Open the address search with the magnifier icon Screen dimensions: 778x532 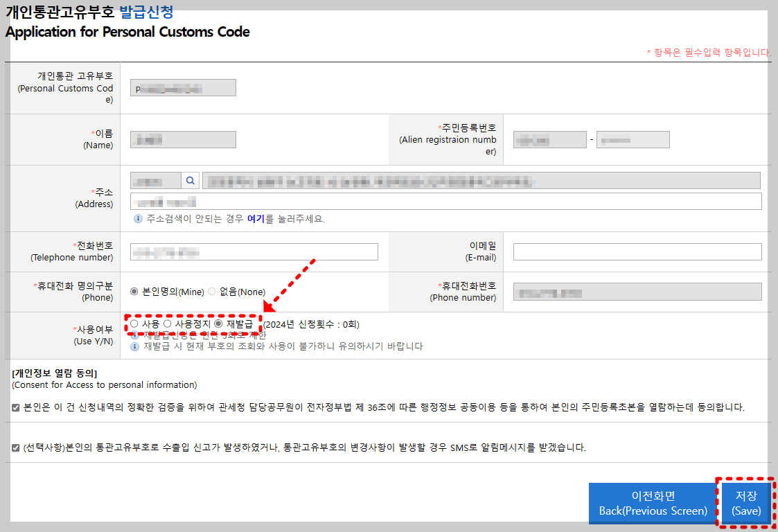(x=191, y=181)
